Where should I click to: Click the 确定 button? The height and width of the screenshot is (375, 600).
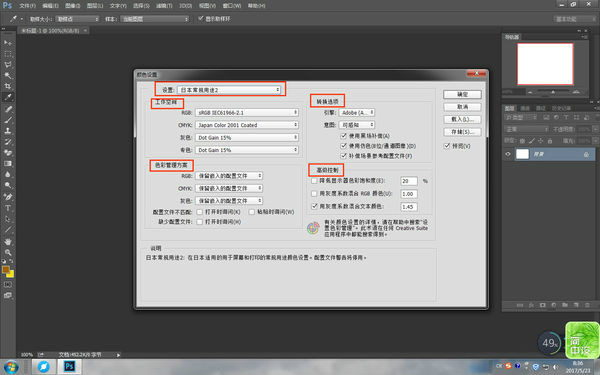pyautogui.click(x=462, y=95)
